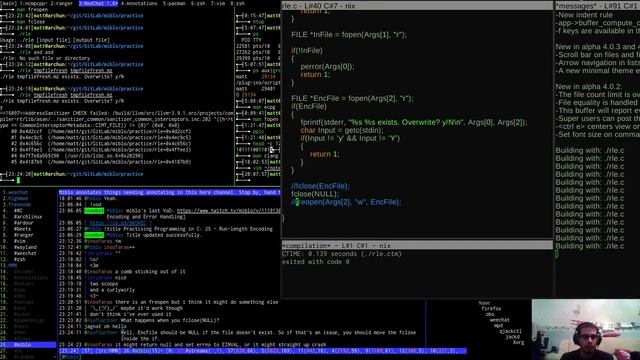Viewport: 640px width, 360px height.
Task: Click the fprintf 'exists. Overwrite?' line
Action: [x=414, y=122]
